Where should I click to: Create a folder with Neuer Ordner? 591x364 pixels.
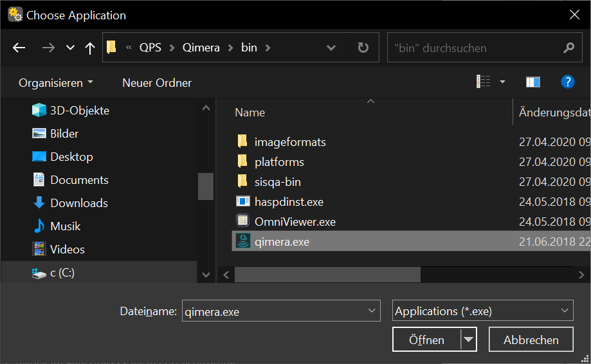(x=157, y=83)
